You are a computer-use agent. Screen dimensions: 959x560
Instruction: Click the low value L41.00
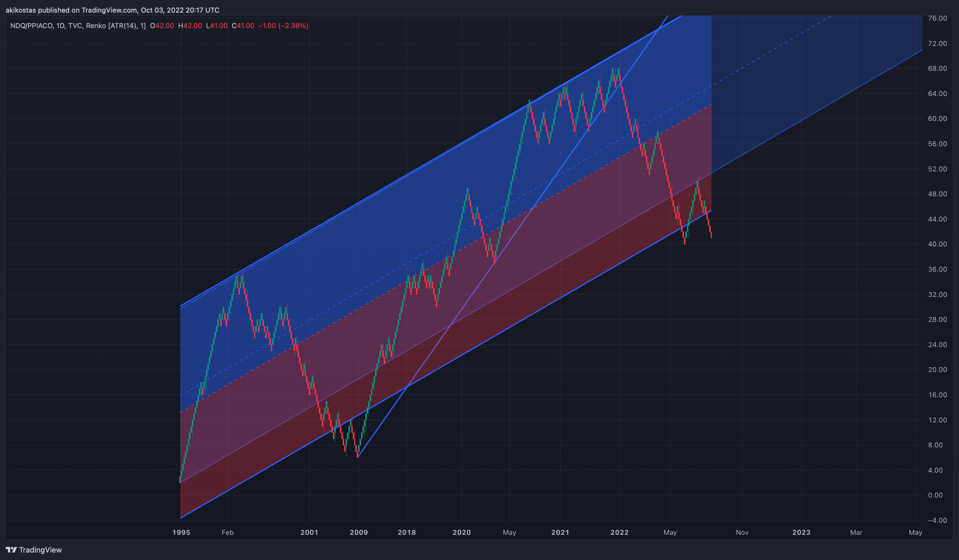point(217,26)
